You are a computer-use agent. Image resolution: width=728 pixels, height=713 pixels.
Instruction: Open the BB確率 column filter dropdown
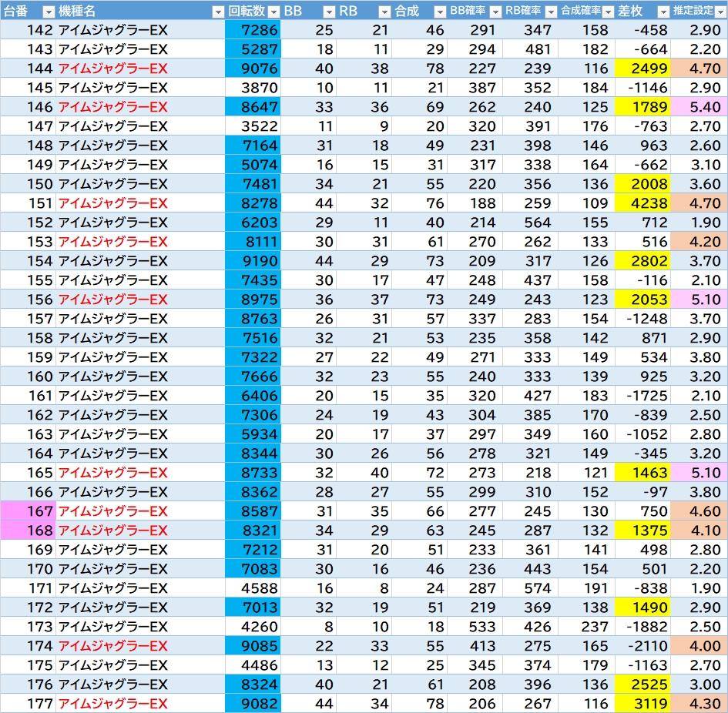coord(495,12)
